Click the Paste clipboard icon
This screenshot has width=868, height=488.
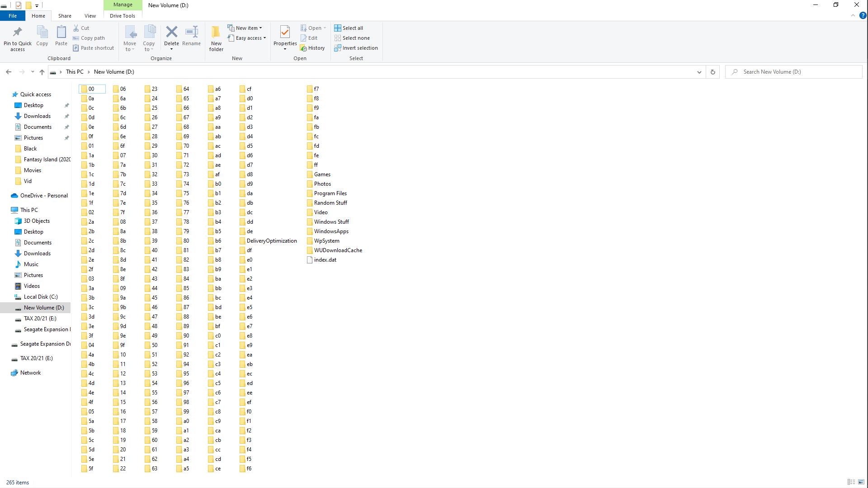[x=61, y=33]
